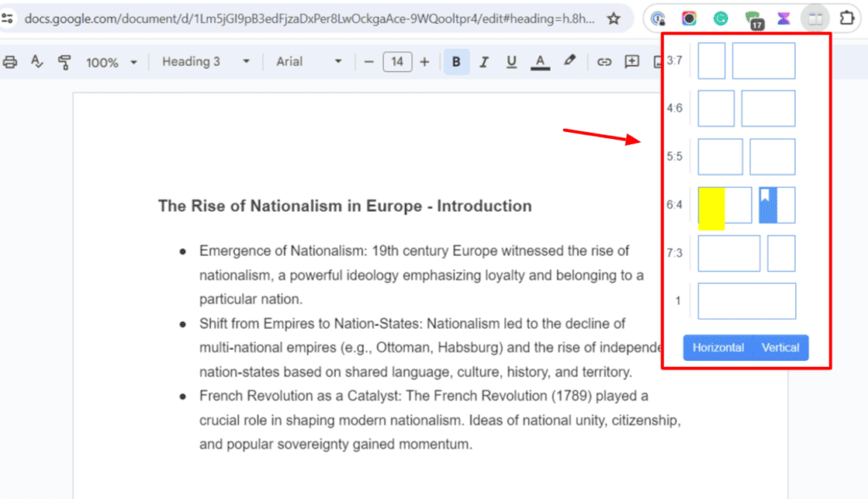Toggle Italic formatting
Screen dimensions: 868x499
(484, 62)
